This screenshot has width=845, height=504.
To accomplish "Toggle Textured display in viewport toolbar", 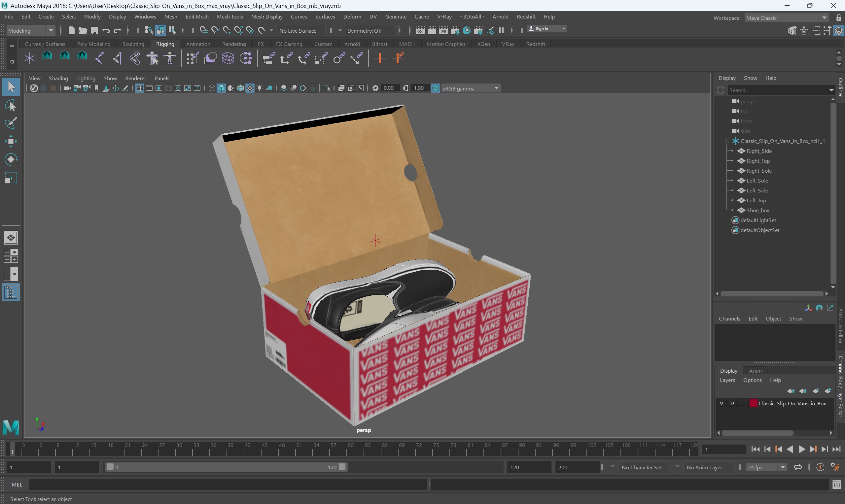I will coord(250,88).
